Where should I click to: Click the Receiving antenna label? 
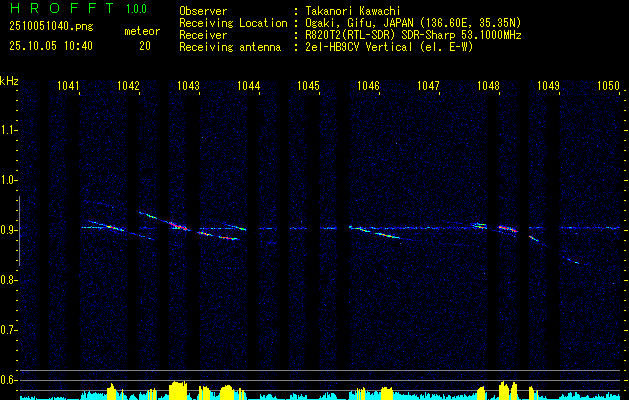click(x=230, y=47)
